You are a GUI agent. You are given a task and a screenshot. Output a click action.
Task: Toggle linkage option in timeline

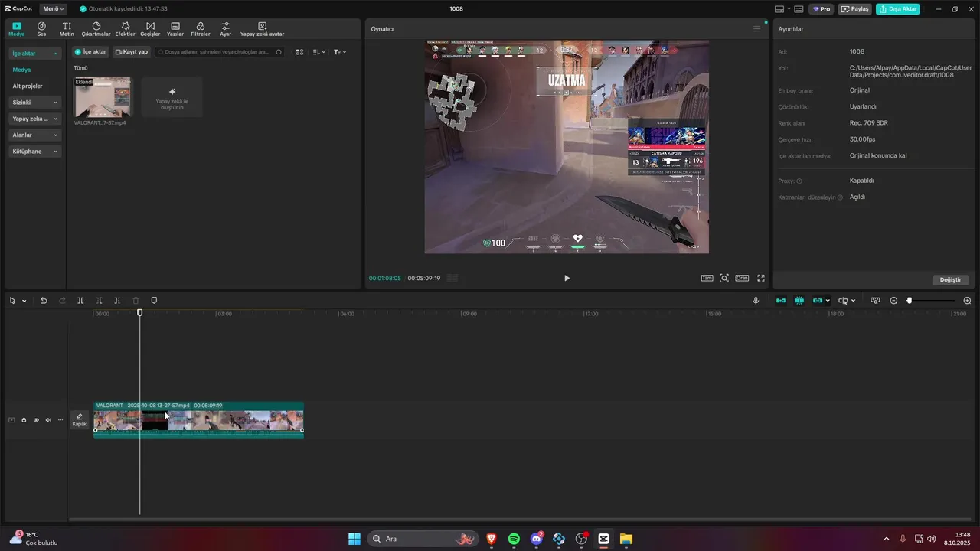(x=817, y=301)
